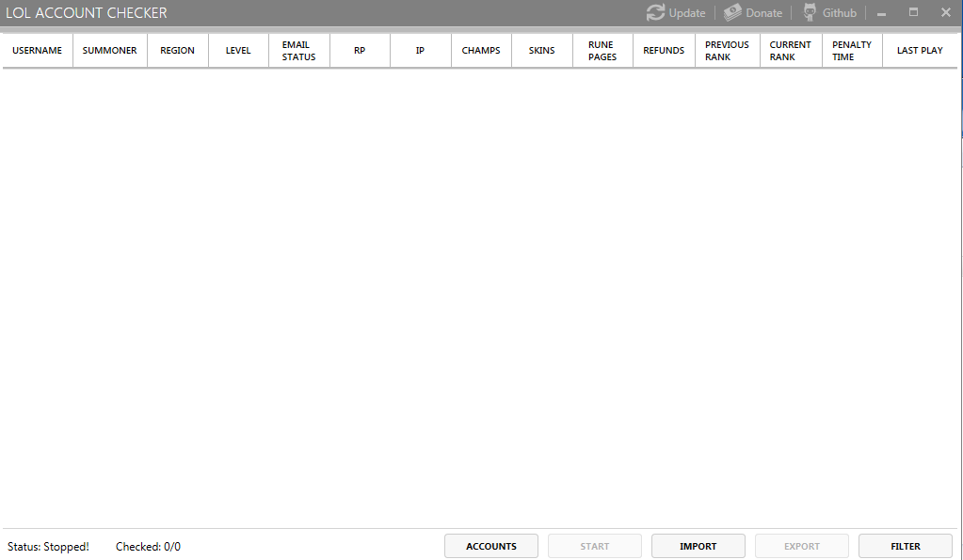This screenshot has height=560, width=963.
Task: Click the START button
Action: (595, 546)
